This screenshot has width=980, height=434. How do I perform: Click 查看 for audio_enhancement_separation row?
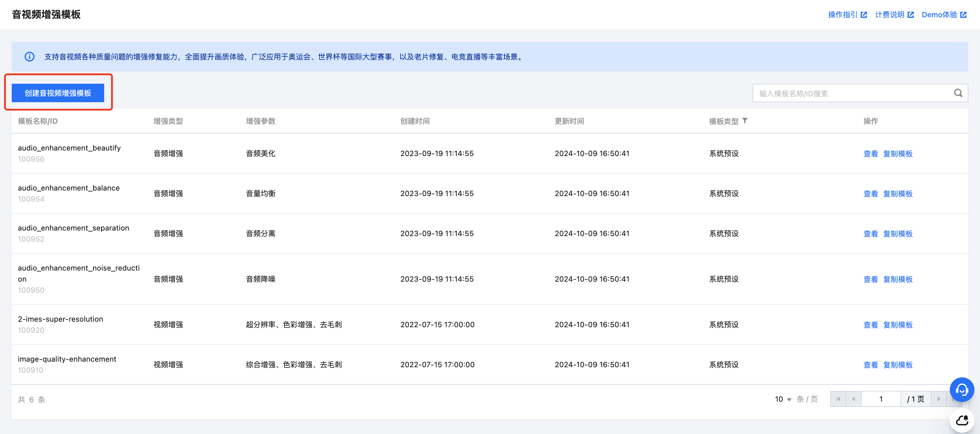point(870,234)
